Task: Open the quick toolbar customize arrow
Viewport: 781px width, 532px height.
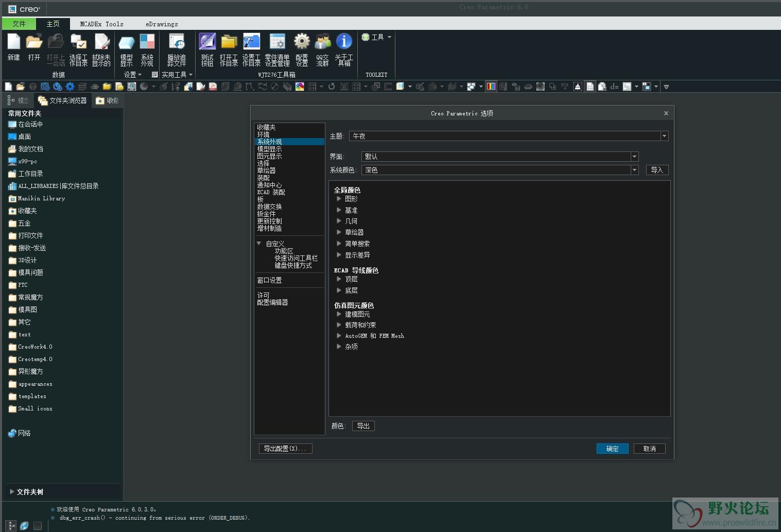Action: [x=666, y=87]
